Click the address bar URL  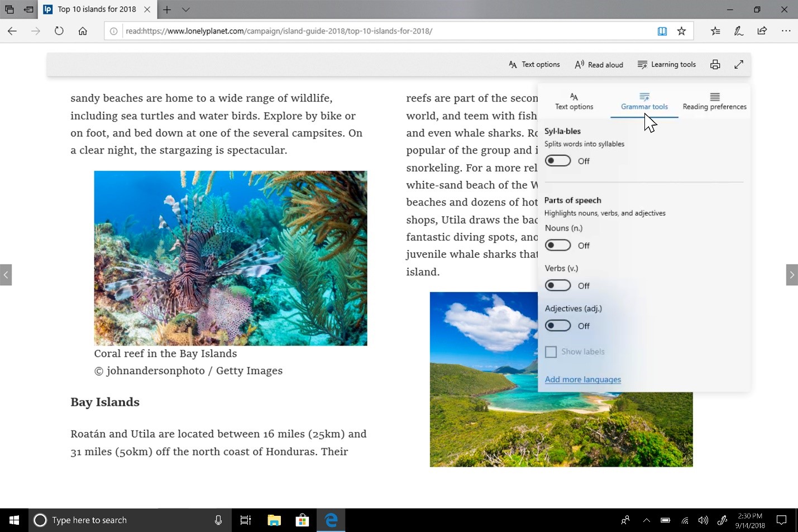pyautogui.click(x=279, y=31)
